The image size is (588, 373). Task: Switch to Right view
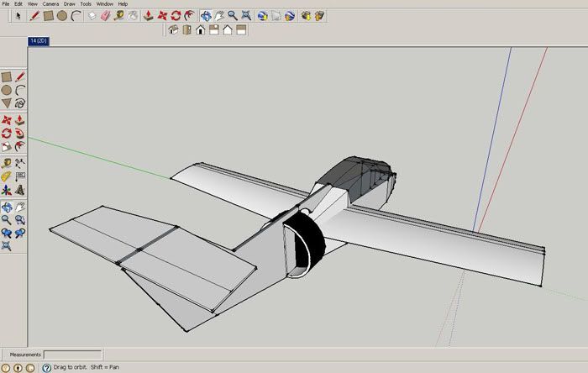click(214, 29)
